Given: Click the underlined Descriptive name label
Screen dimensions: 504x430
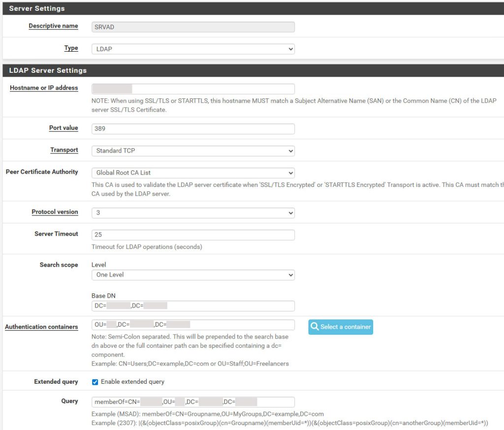Looking at the screenshot, I should pos(53,26).
